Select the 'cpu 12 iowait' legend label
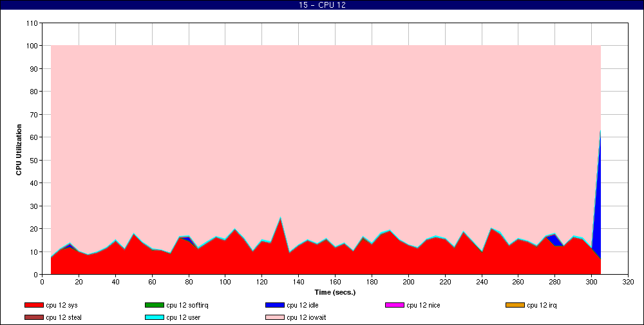 pos(307,318)
